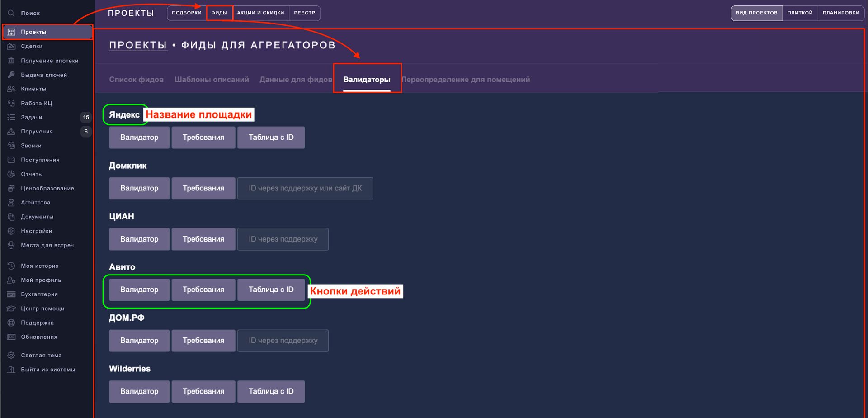The image size is (868, 418).
Task: Click the Поручения sidebar icon
Action: click(x=11, y=131)
